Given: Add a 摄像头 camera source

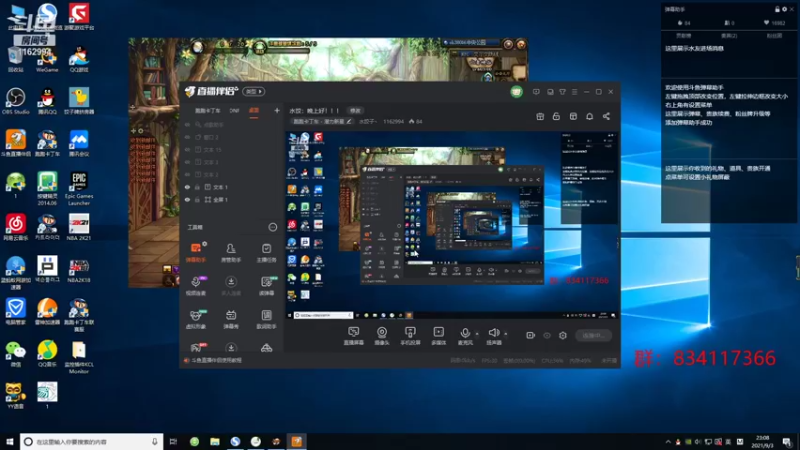Looking at the screenshot, I should coord(382,336).
